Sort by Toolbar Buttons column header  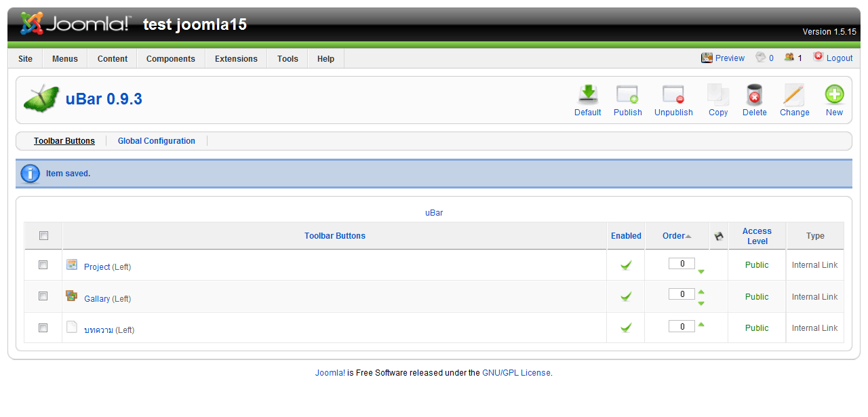pos(335,236)
